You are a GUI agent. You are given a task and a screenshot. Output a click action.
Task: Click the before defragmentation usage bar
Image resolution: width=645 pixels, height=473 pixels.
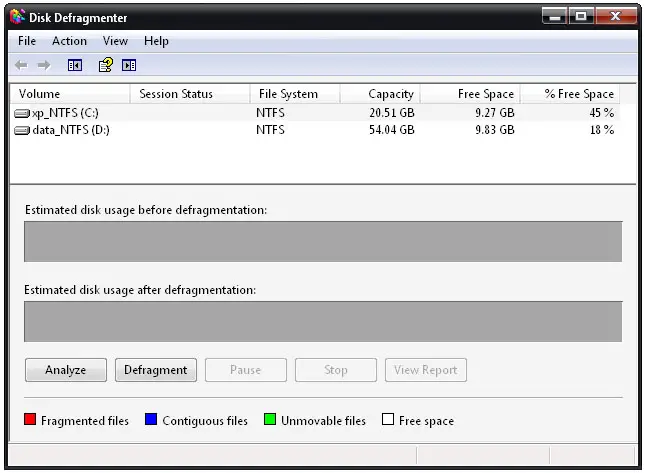click(x=323, y=241)
